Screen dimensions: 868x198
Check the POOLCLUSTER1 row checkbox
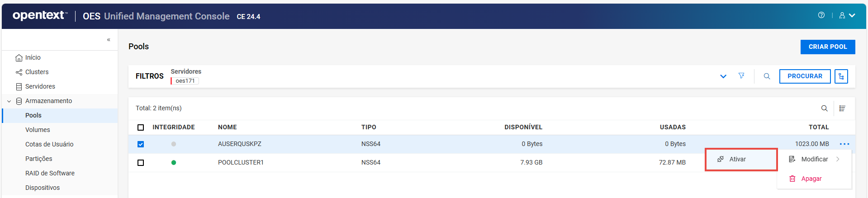tap(141, 163)
